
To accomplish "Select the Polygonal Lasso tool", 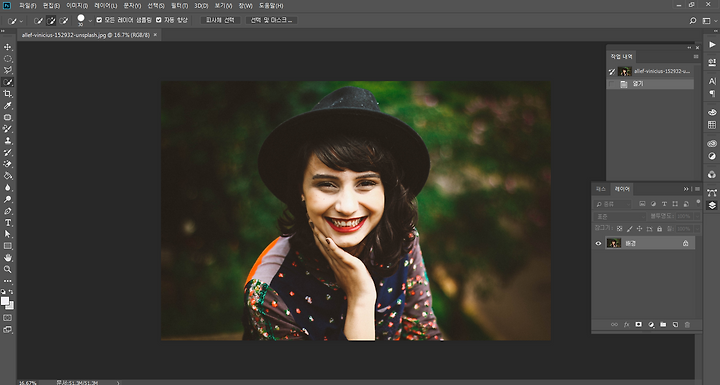I will tap(8, 70).
